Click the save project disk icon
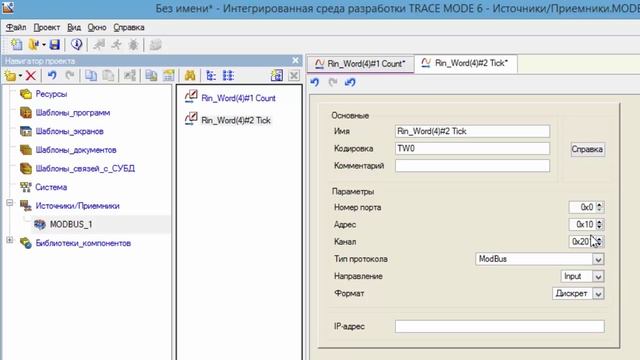Viewport: 640px width, 360px height. [x=54, y=44]
